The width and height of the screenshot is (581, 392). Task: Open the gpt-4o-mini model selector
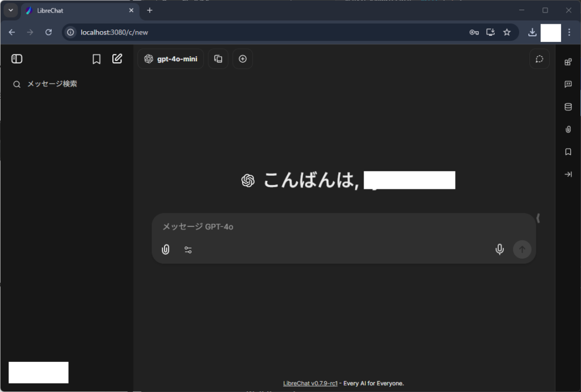[x=170, y=58]
